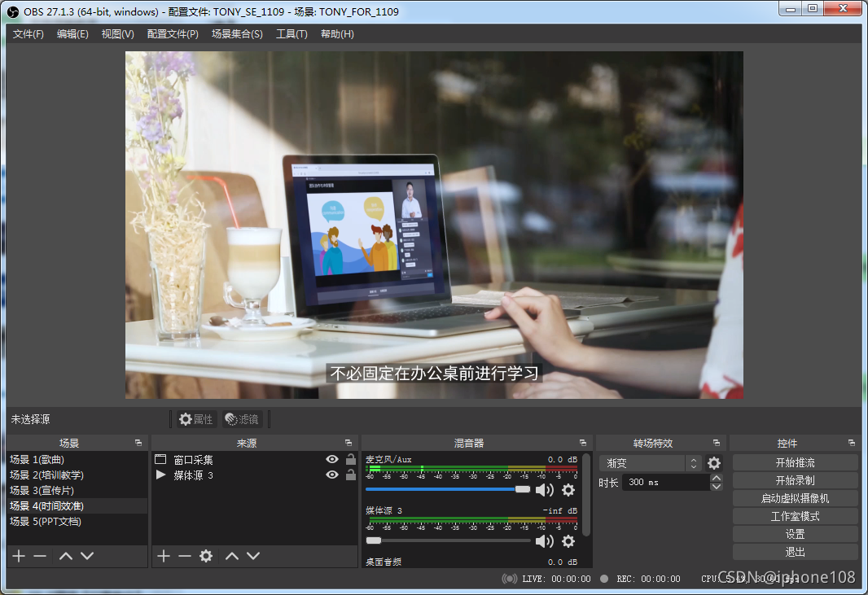
Task: Click the 300 ms duration field
Action: click(x=667, y=483)
